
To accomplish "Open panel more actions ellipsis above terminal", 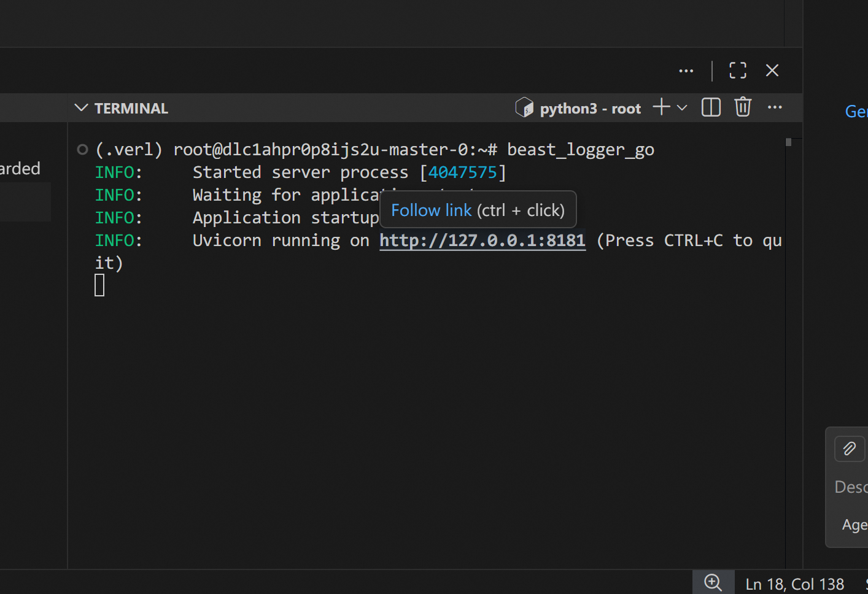I will [686, 71].
